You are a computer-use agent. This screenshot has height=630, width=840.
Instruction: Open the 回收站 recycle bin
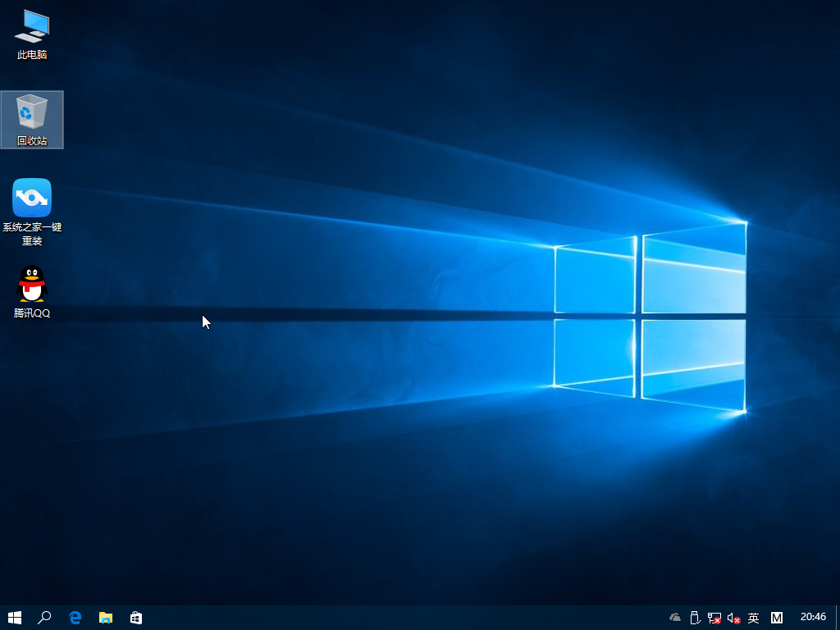[32, 113]
